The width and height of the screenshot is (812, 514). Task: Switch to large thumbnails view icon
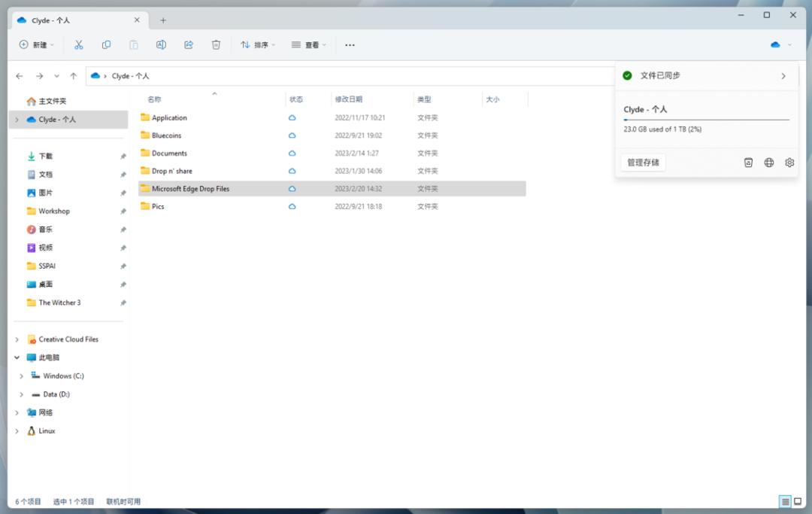pyautogui.click(x=798, y=502)
